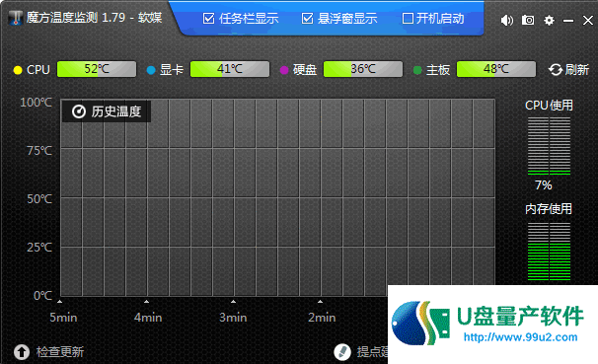The image size is (598, 364).
Task: Toggle the yellow CPU series dot
Action: click(18, 70)
